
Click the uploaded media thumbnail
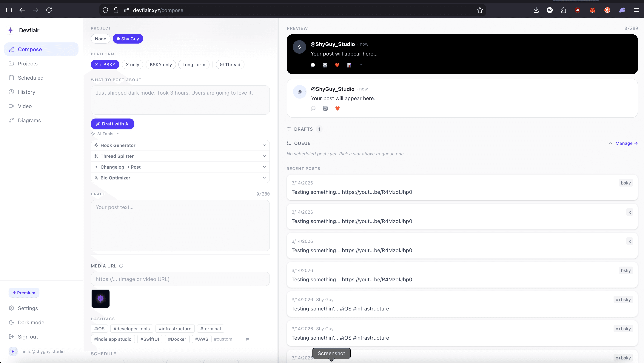(101, 299)
